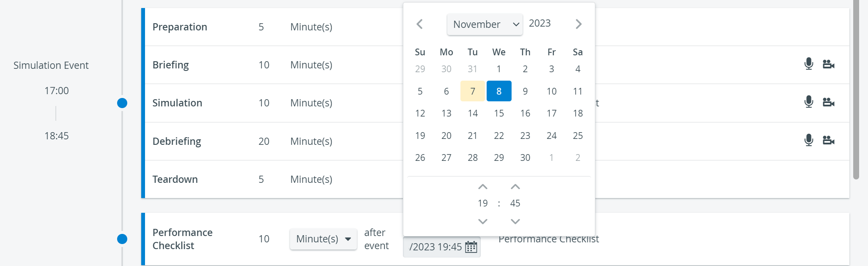Go to previous month in calendar
Screen dimensions: 868x266
(419, 24)
